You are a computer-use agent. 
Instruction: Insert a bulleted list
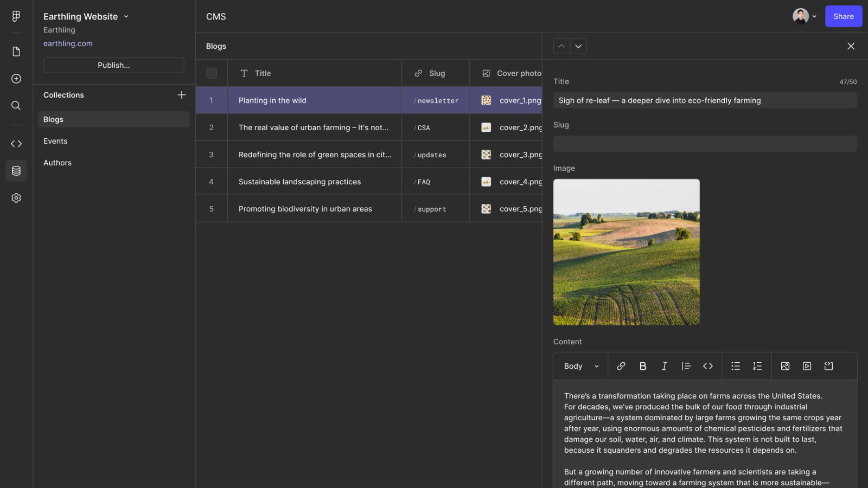tap(736, 366)
